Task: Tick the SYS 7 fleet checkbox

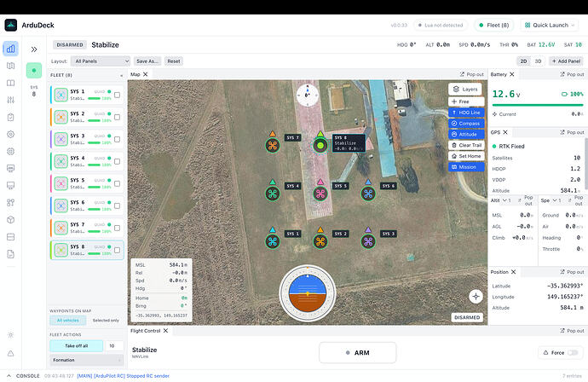Action: coord(117,228)
